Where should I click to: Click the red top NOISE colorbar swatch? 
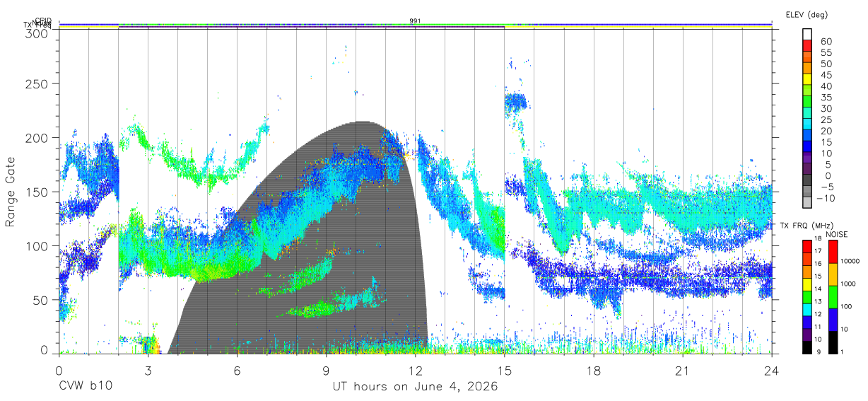point(833,252)
